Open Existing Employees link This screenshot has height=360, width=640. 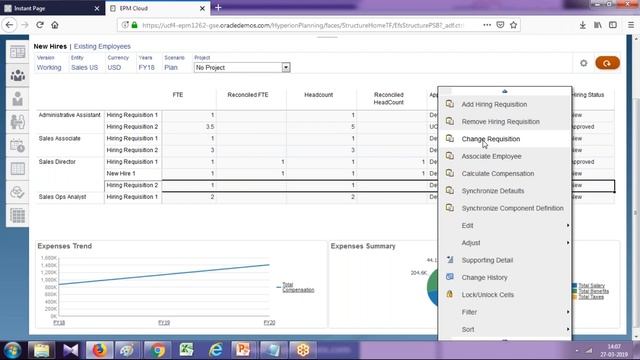click(102, 47)
